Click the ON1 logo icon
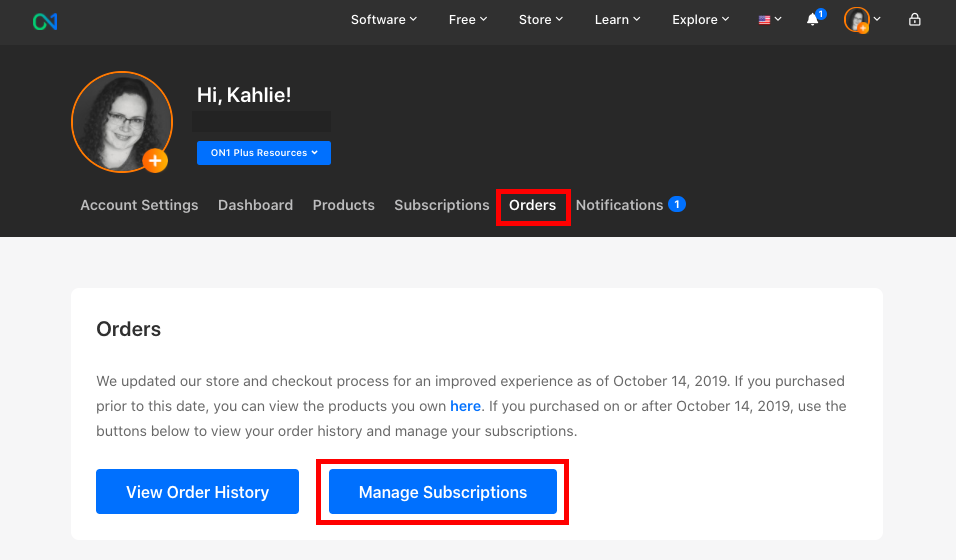Screen dimensions: 956x560 point(45,20)
